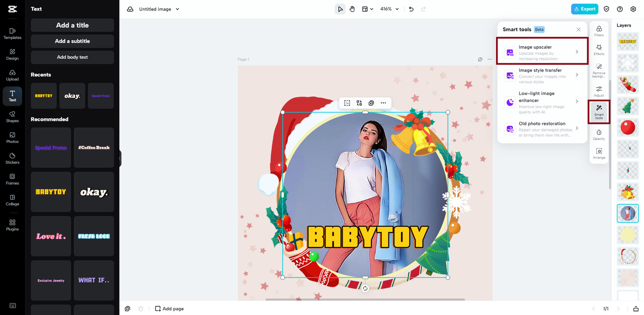The width and height of the screenshot is (644, 315).
Task: Open the Untitled image name dropdown
Action: [159, 9]
